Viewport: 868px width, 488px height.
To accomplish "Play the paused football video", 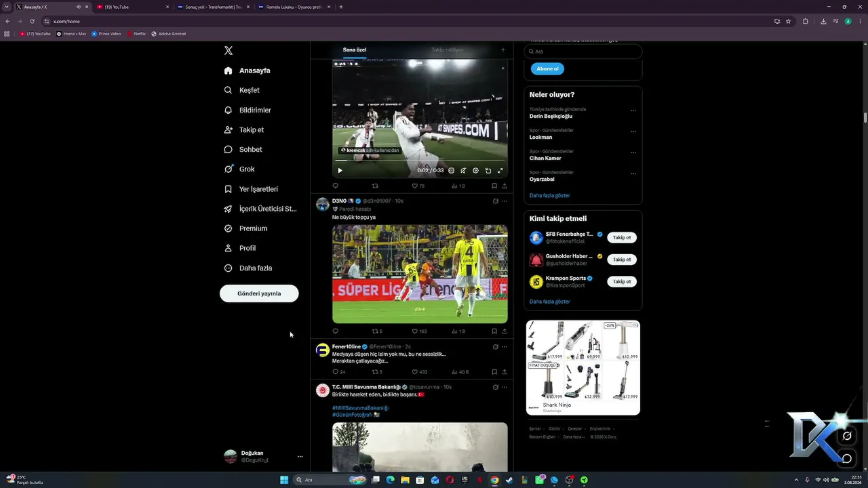I will (340, 171).
